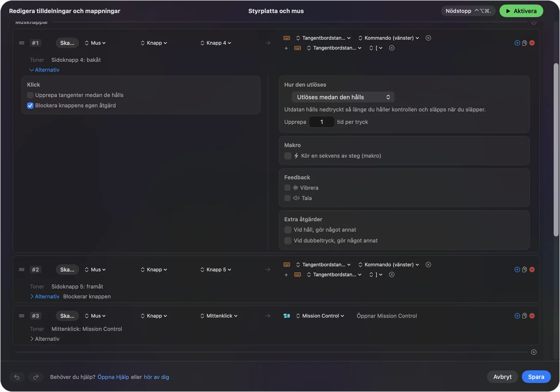
Task: Add another output with plus in row #2
Action: point(286,275)
